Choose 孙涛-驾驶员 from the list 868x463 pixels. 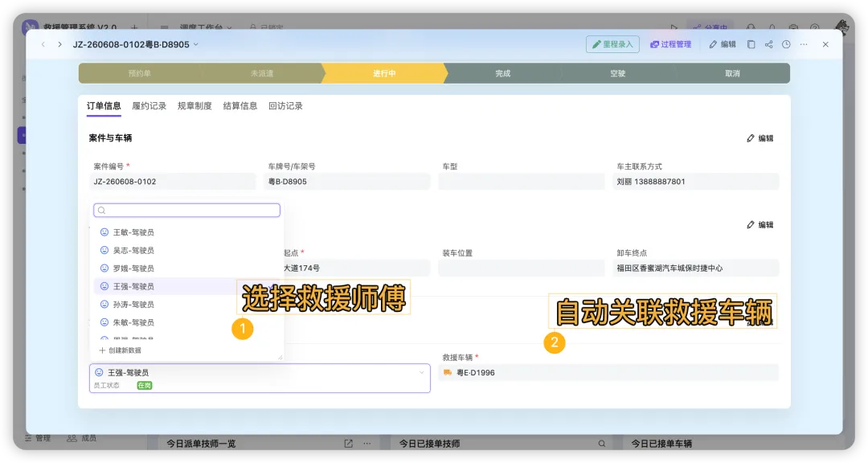point(187,304)
